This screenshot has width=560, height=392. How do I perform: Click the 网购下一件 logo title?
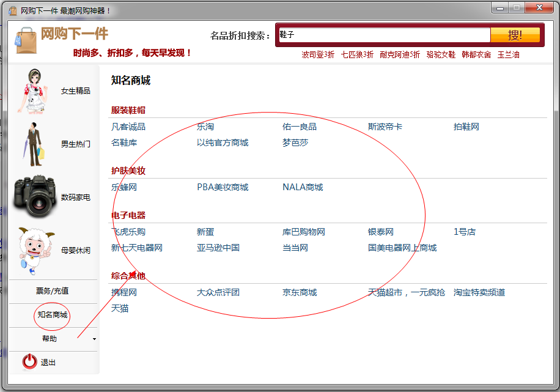click(75, 34)
